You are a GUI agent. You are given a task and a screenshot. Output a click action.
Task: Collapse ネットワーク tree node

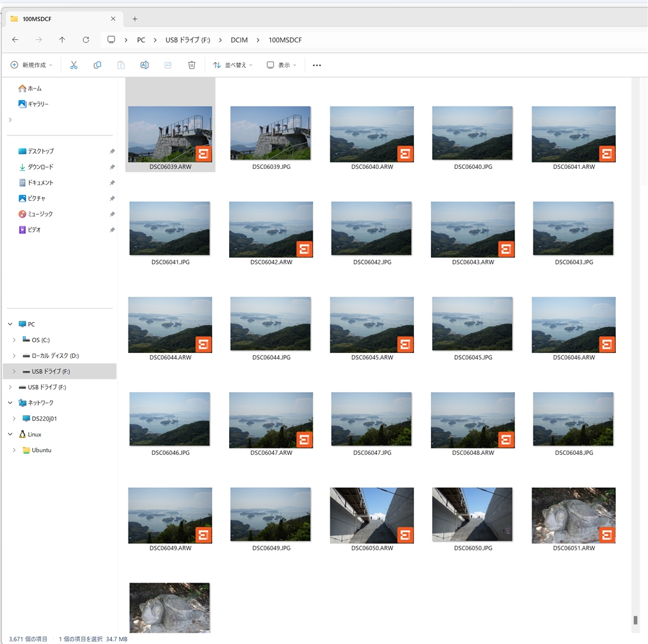pyautogui.click(x=10, y=403)
